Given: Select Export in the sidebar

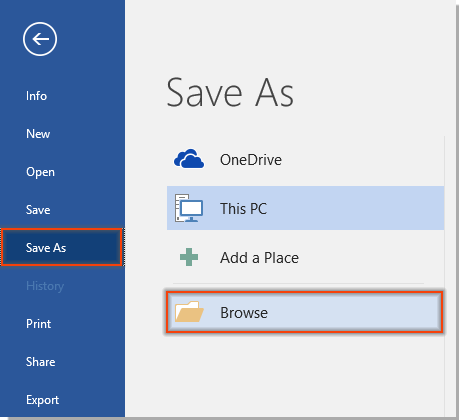Looking at the screenshot, I should [x=43, y=400].
